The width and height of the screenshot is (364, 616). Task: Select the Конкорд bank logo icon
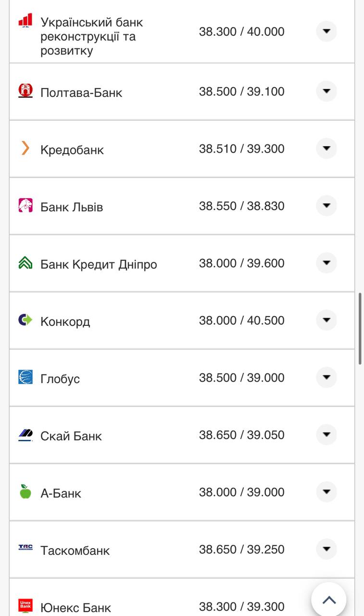[x=25, y=321]
